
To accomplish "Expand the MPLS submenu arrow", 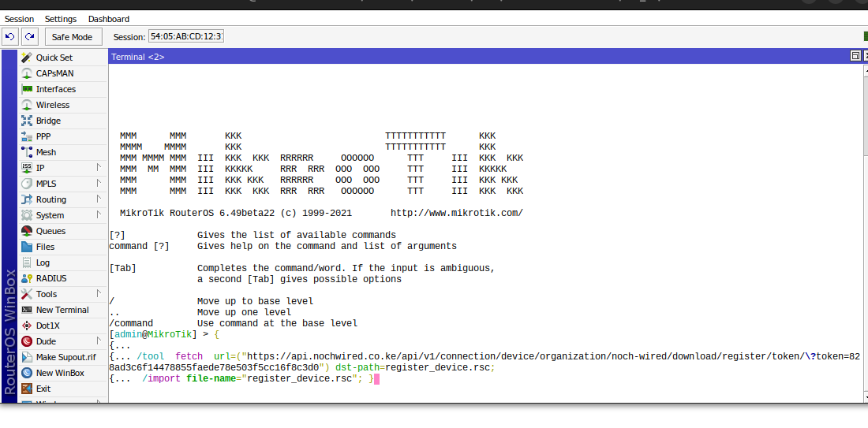I will point(99,183).
